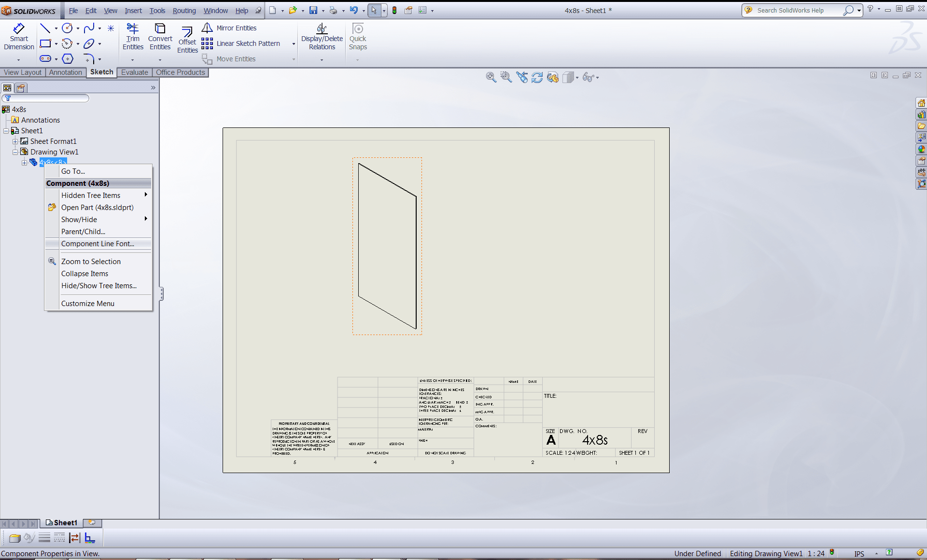Choose Component Line Font... from context menu

click(98, 244)
